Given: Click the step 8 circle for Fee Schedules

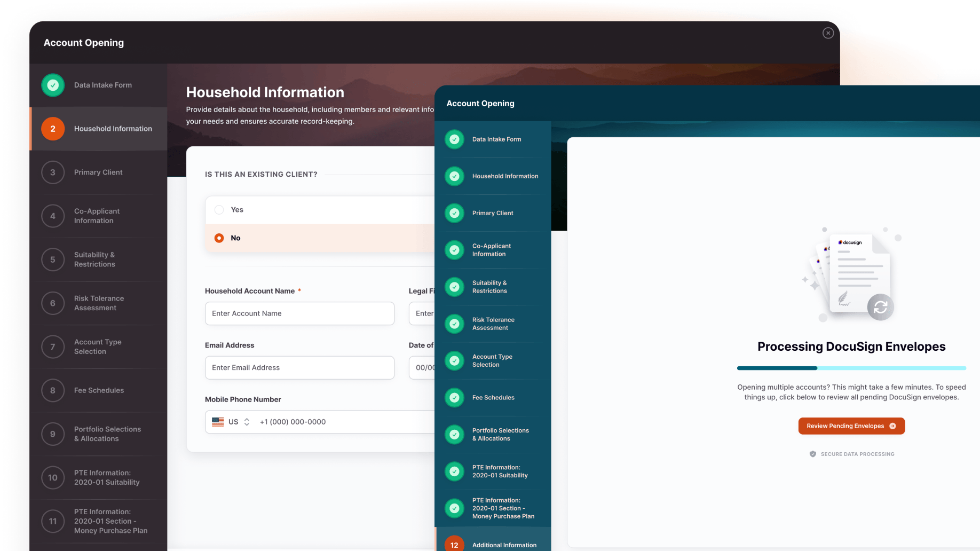Looking at the screenshot, I should (x=53, y=390).
